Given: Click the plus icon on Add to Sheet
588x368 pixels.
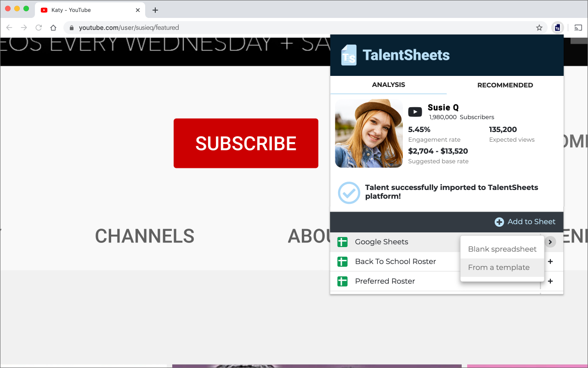Looking at the screenshot, I should [499, 222].
